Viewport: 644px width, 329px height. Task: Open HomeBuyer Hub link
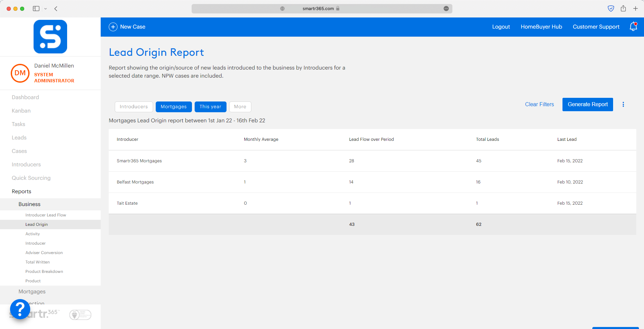[541, 27]
